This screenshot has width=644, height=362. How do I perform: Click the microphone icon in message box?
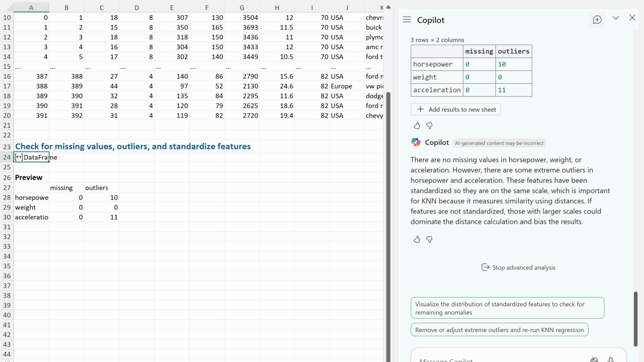610,359
